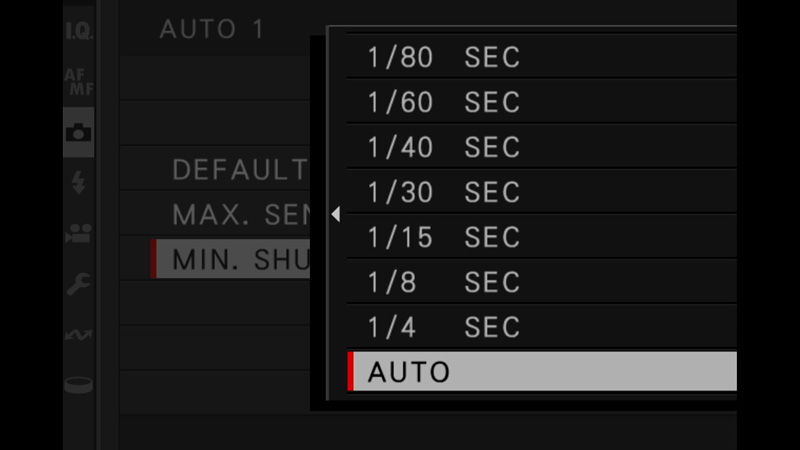Open the flash settings tab
Screen dimensions: 800x450
pos(79,183)
